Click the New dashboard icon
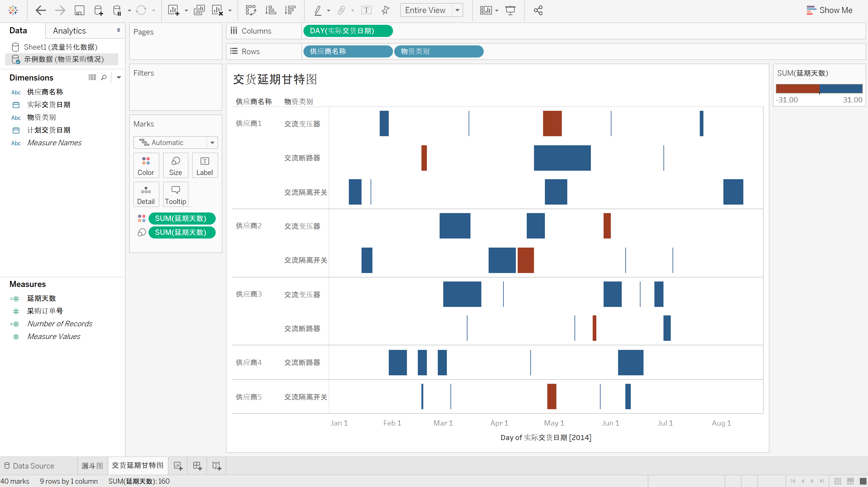 point(198,466)
